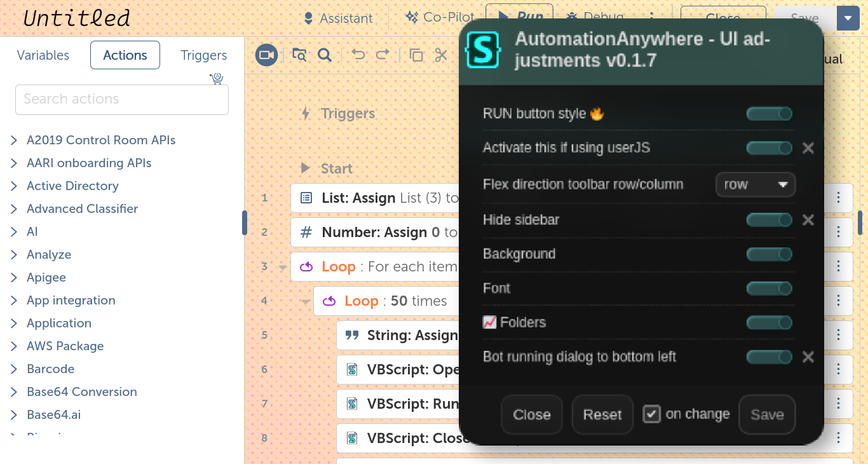Expand the Analyze package
Screen dimensions: 868x464
click(14, 255)
